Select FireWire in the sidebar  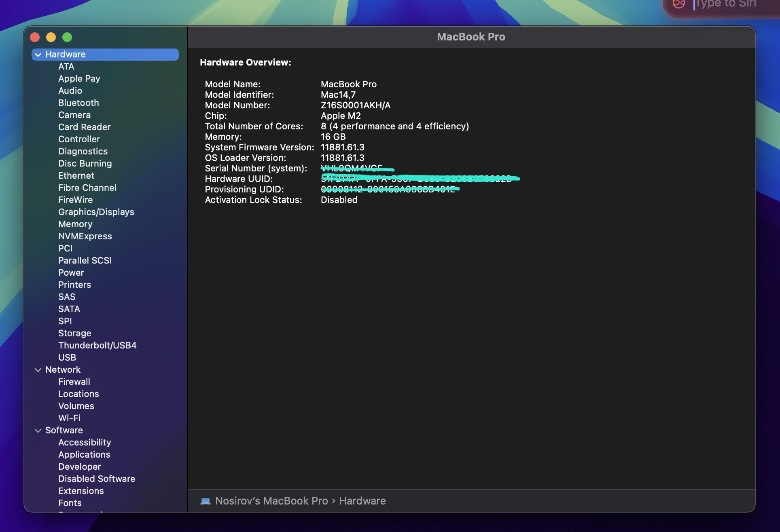pyautogui.click(x=75, y=200)
